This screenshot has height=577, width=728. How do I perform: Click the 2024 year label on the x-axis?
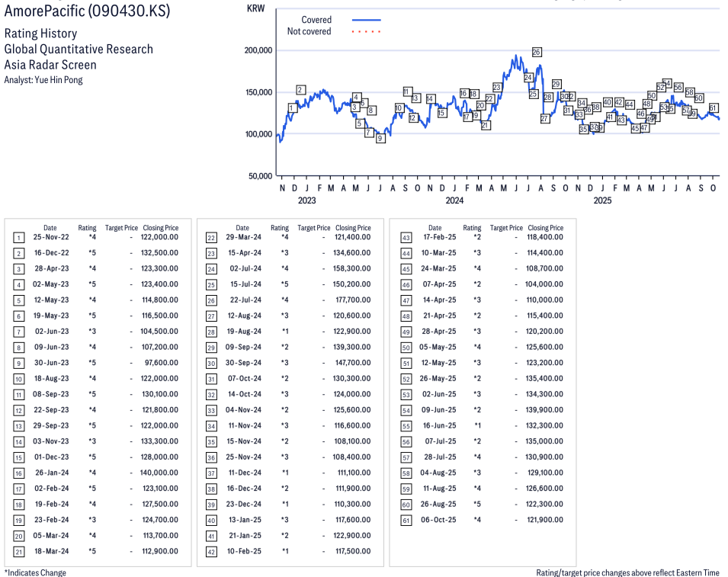tap(454, 200)
